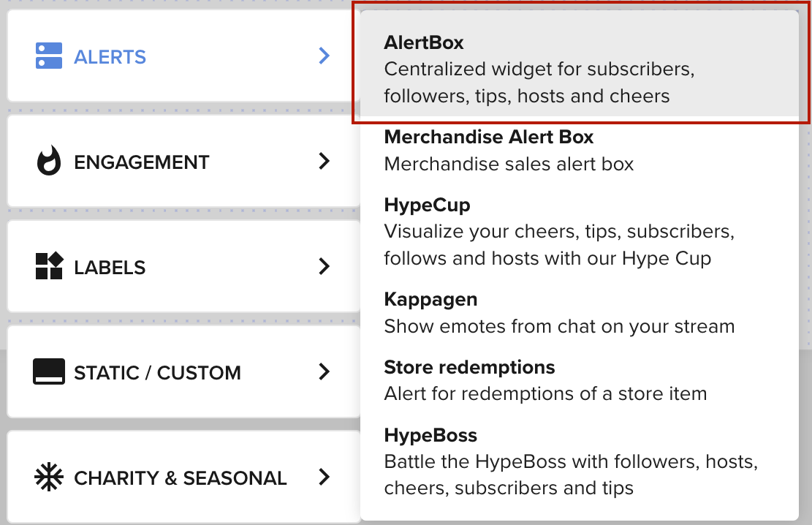Click the Engagement flame icon

click(x=49, y=161)
